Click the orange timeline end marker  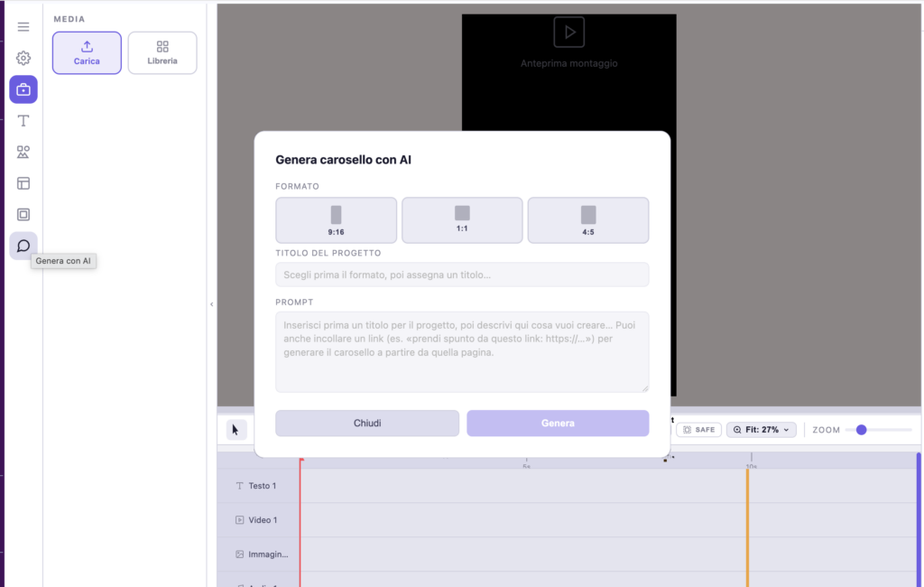pos(748,528)
